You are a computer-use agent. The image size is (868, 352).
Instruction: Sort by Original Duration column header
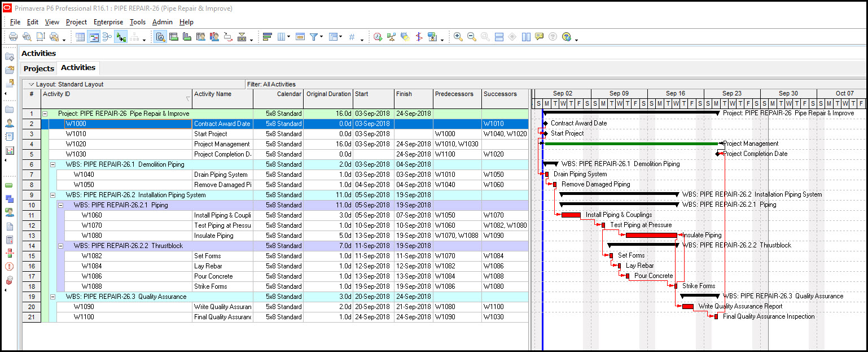point(328,94)
